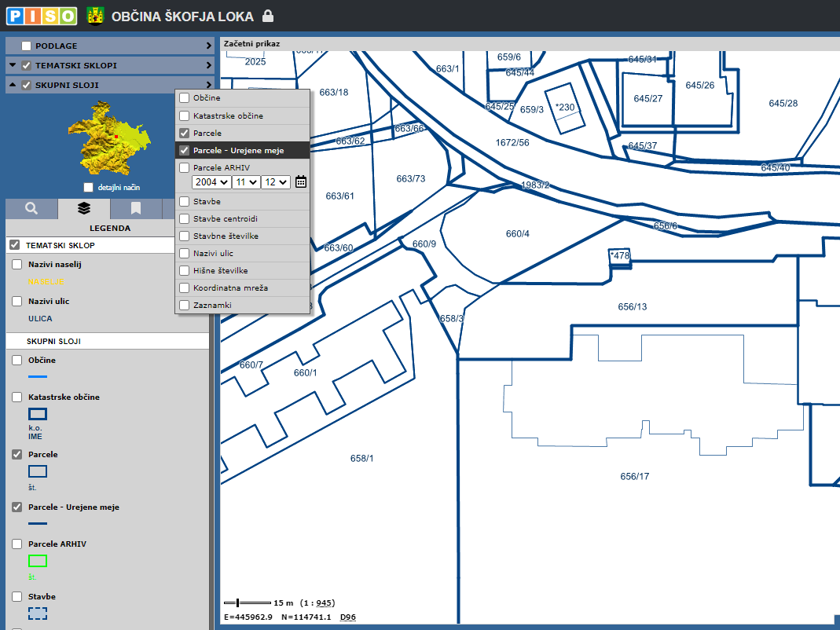The height and width of the screenshot is (630, 840).
Task: Open the search magnifier tab
Action: pyautogui.click(x=31, y=208)
